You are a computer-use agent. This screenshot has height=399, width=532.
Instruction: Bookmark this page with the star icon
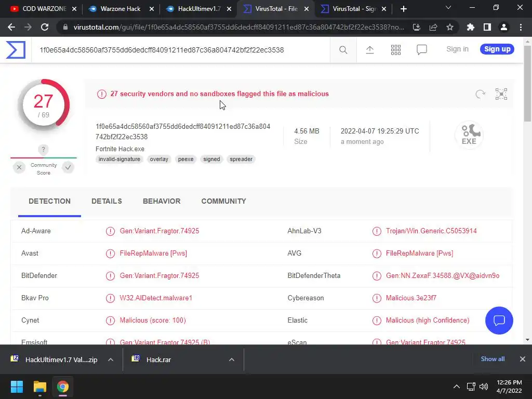click(x=449, y=27)
